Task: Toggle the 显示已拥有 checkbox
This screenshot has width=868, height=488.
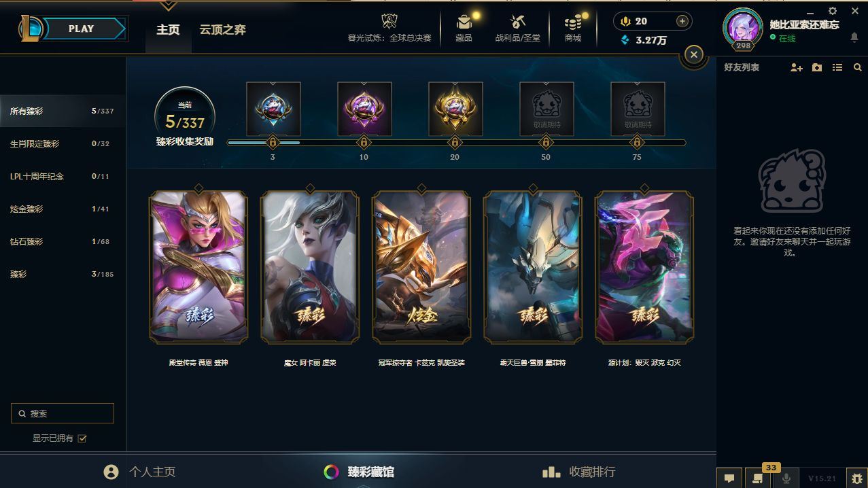Action: 82,438
